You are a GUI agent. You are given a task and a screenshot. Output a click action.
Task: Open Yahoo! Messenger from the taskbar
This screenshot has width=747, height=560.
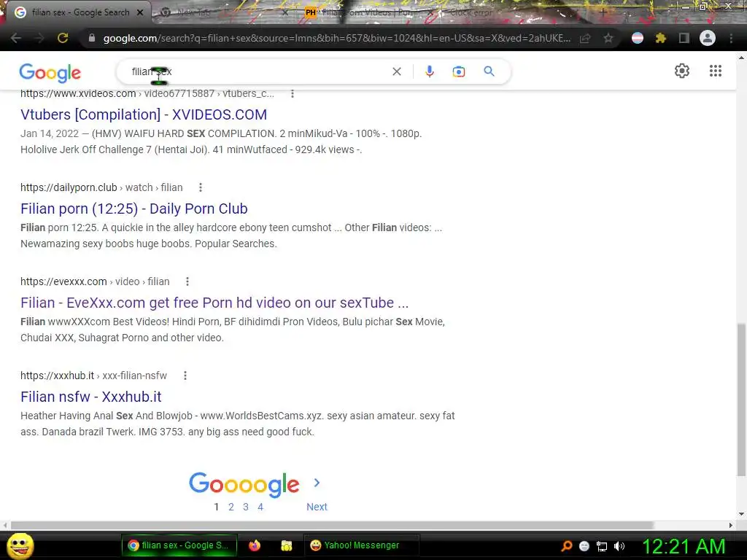pos(361,545)
